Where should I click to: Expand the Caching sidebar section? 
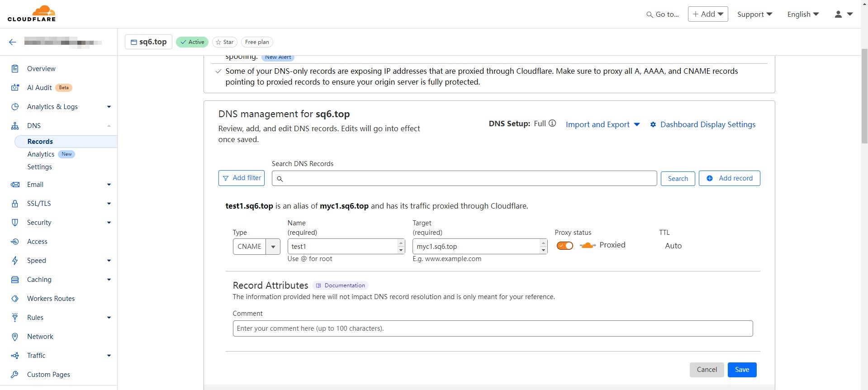[109, 280]
